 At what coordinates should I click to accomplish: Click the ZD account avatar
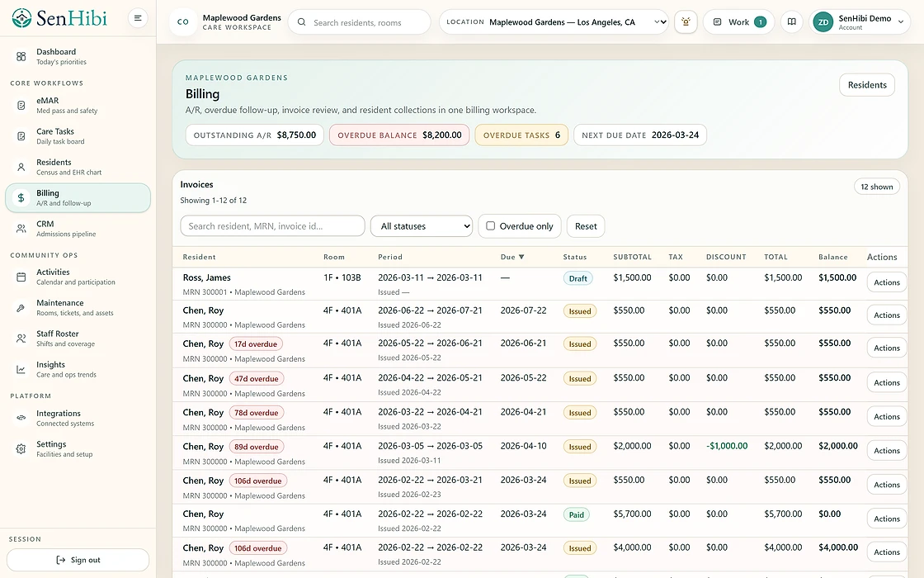(x=823, y=22)
